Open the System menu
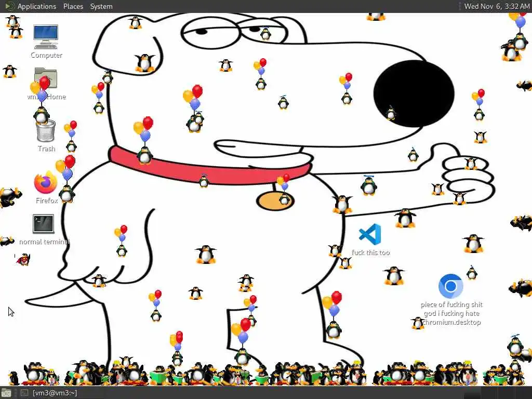This screenshot has height=399, width=532. pos(101,6)
